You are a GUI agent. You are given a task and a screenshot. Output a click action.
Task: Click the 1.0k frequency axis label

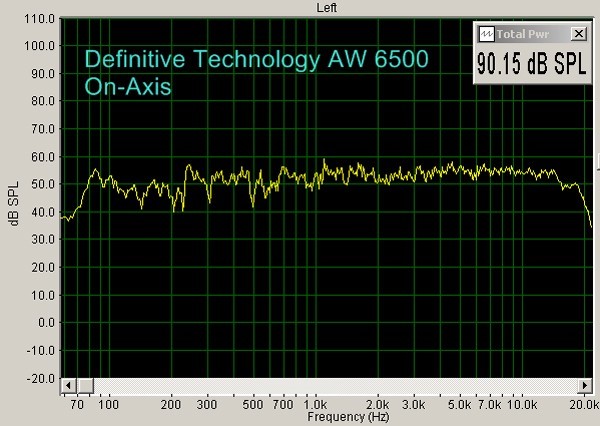(315, 404)
